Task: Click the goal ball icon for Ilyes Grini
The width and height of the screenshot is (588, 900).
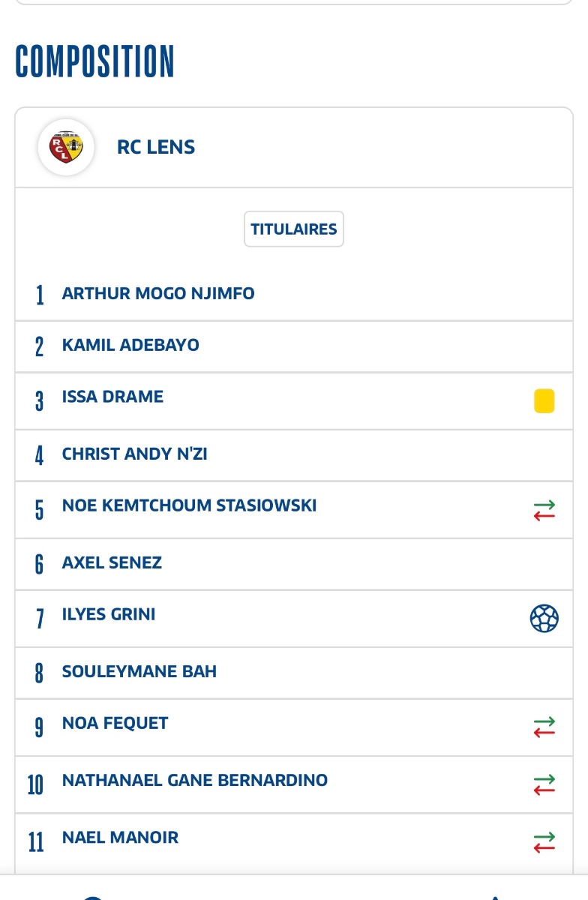Action: [544, 619]
